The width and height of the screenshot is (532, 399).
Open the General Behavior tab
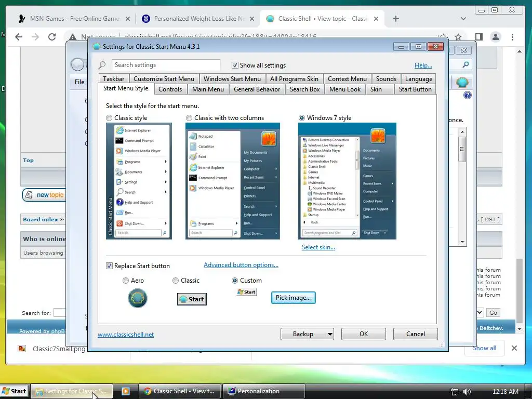tap(257, 89)
